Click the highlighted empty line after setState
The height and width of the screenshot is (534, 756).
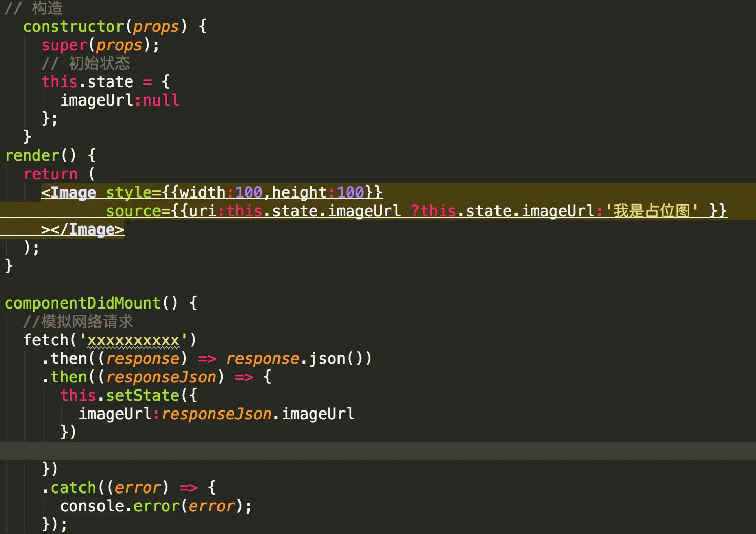click(x=378, y=451)
